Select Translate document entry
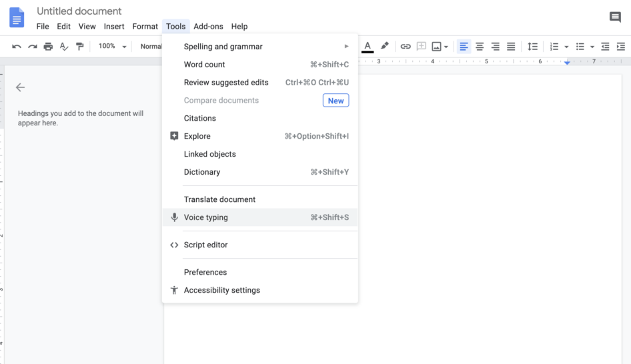 tap(260, 199)
